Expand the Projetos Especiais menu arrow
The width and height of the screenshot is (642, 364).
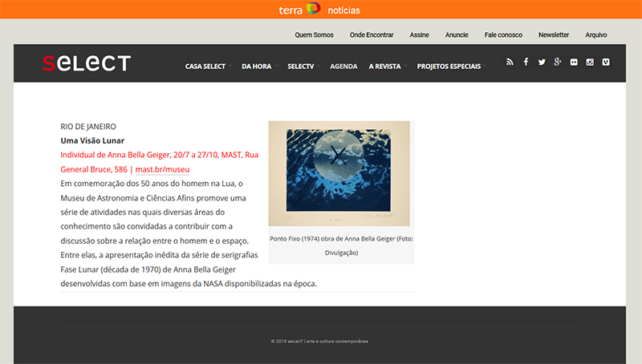pos(485,66)
